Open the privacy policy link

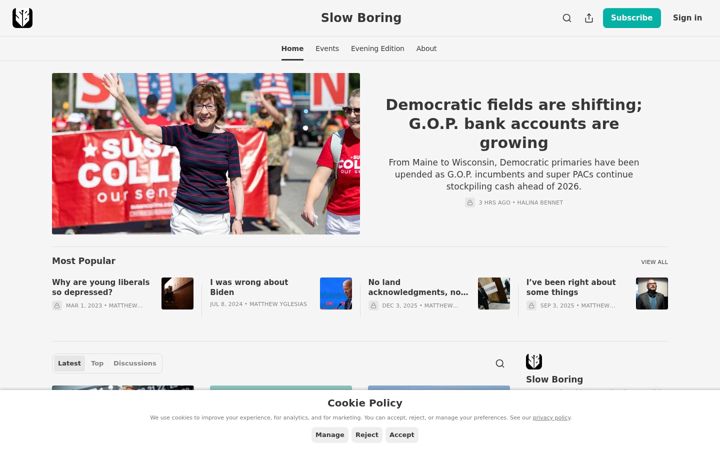coord(551,418)
